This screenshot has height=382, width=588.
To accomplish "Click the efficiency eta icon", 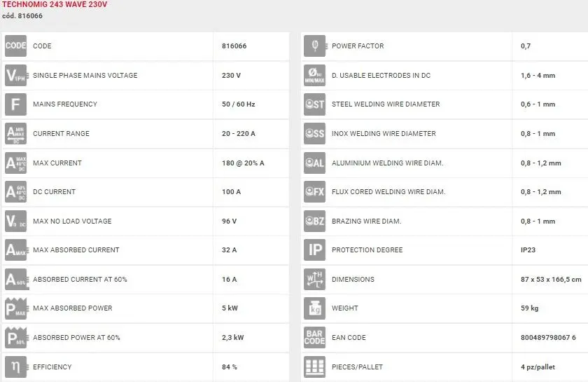I will click(x=15, y=367).
